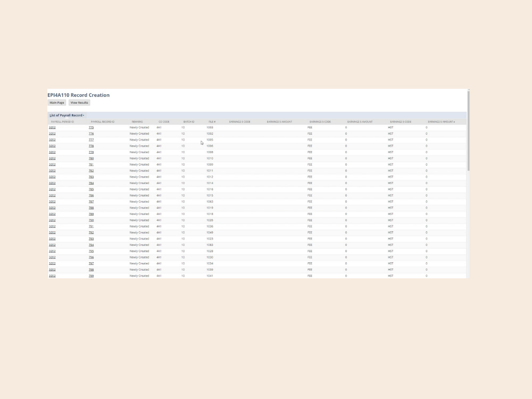
Task: Click FEE code in record 779 row
Action: 310,152
